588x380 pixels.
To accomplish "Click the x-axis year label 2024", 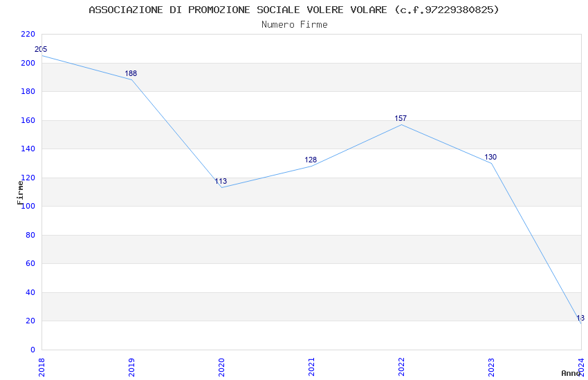I will (582, 368).
